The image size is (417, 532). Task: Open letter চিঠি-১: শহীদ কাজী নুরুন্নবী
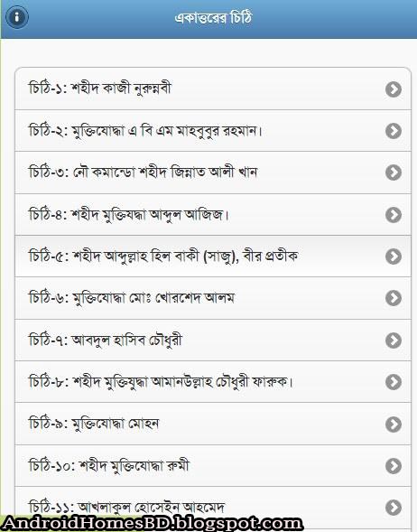pos(213,89)
